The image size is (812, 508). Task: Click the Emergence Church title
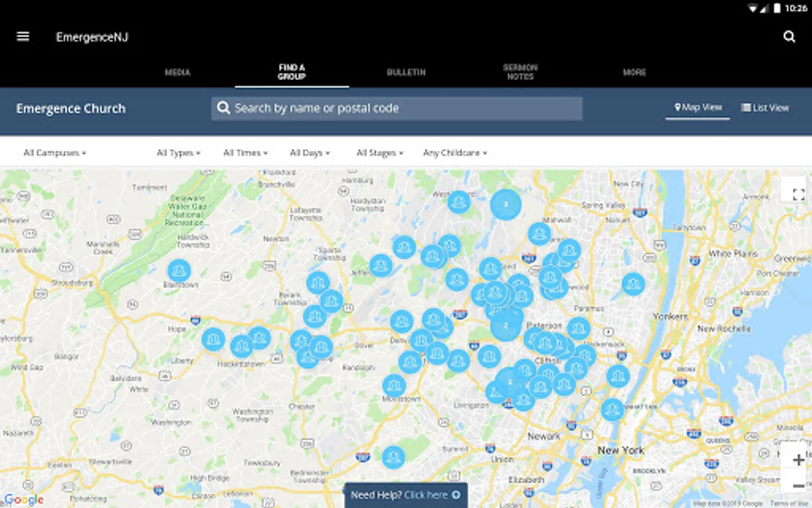(71, 108)
